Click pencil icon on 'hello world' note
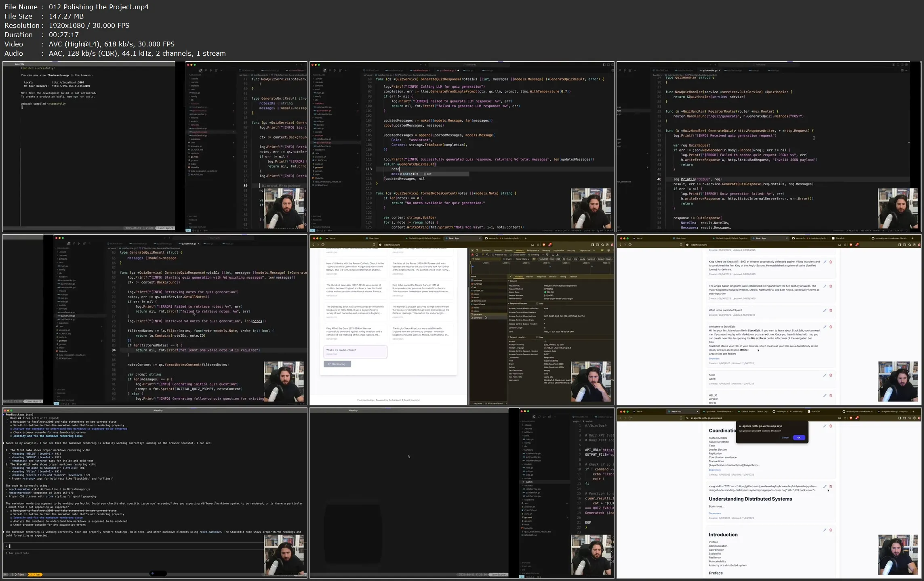 [825, 375]
